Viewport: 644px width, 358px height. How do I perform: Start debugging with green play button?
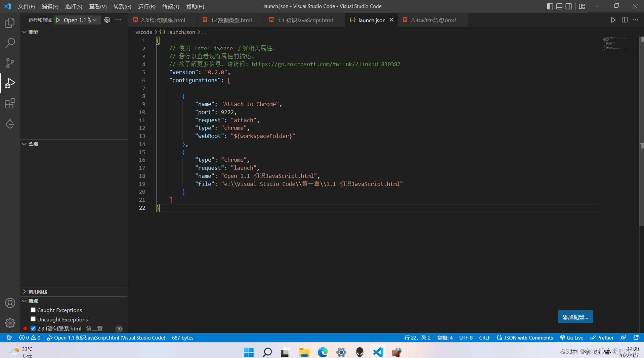click(58, 20)
